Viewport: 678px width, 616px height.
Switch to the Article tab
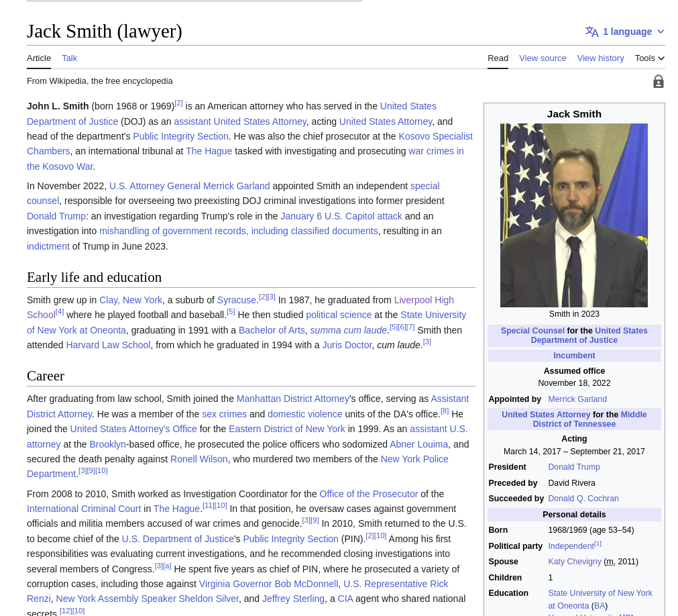point(39,58)
